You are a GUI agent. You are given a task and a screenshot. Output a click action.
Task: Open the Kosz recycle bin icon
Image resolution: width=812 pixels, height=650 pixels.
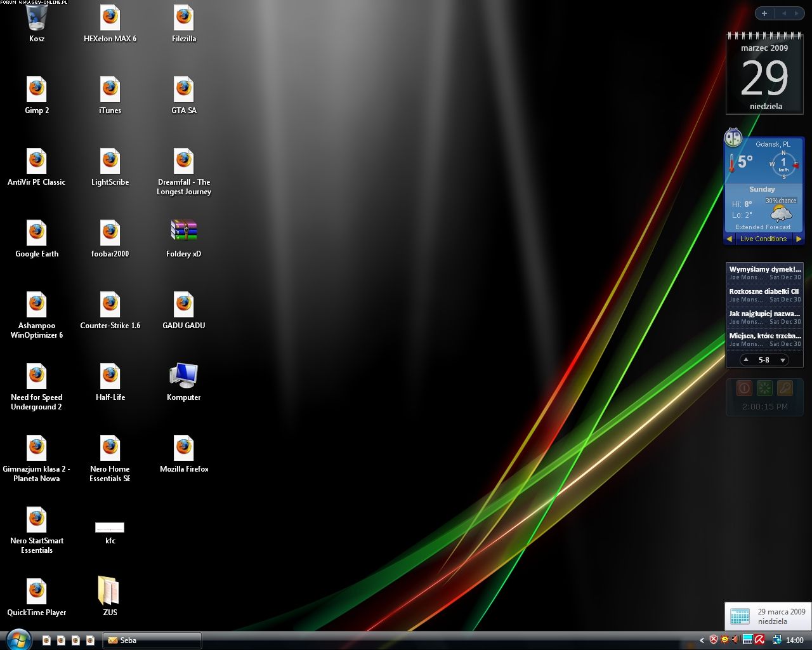[37, 23]
